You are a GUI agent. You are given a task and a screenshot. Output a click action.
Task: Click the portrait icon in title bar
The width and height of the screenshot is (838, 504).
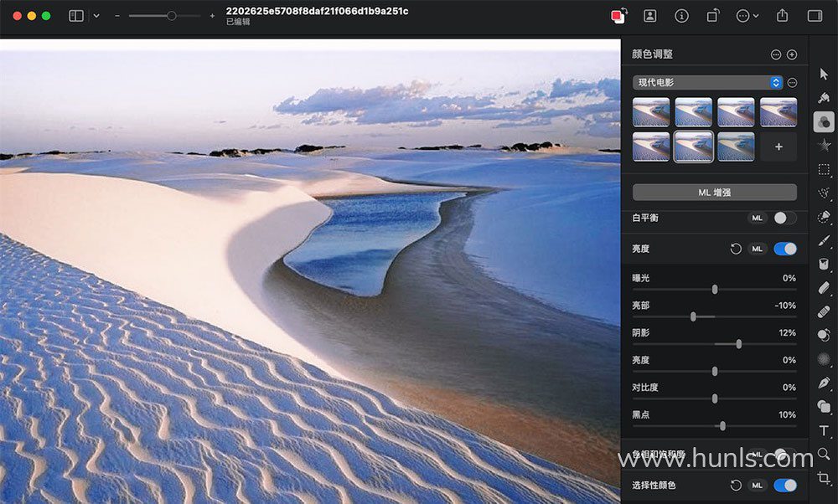(650, 16)
